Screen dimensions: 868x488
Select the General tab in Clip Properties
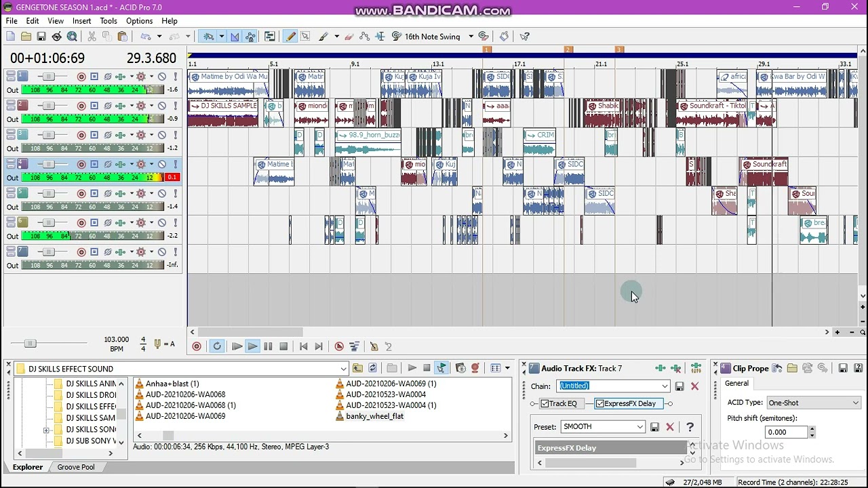[x=736, y=384]
